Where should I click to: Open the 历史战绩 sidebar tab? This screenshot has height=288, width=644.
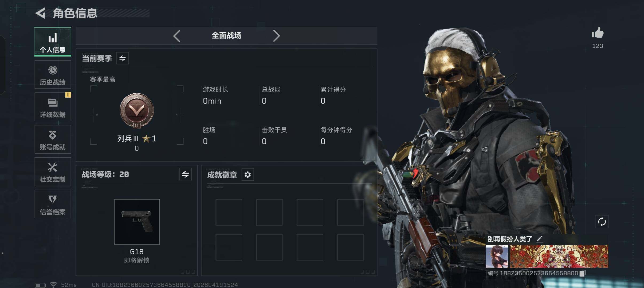[x=53, y=74]
